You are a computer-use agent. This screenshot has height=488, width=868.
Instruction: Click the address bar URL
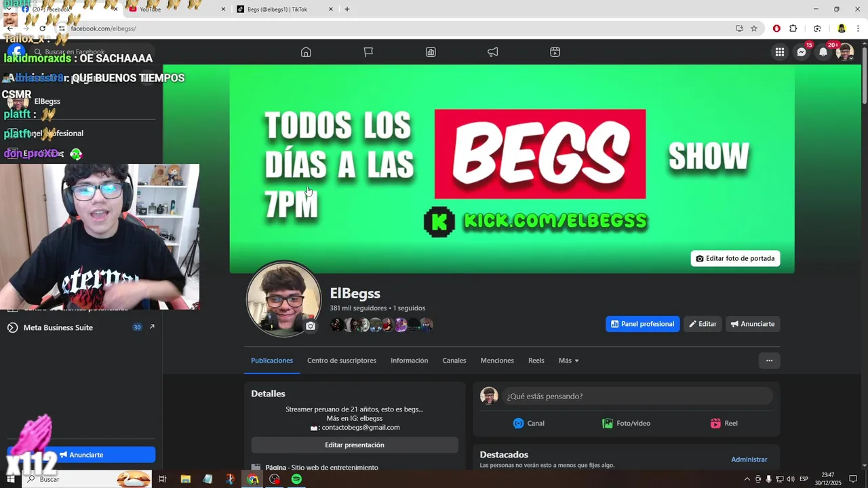click(103, 28)
